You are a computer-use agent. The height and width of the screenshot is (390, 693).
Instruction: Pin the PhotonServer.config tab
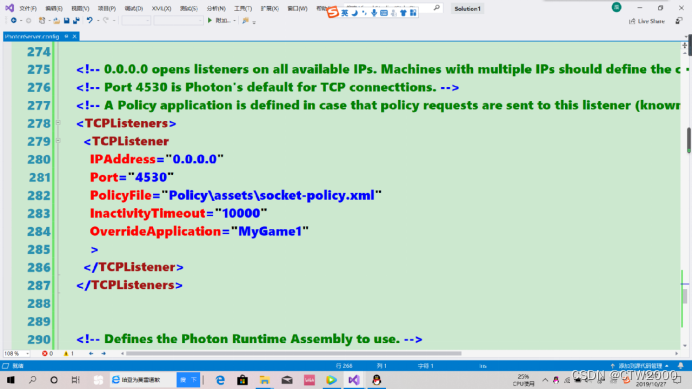[x=66, y=36]
